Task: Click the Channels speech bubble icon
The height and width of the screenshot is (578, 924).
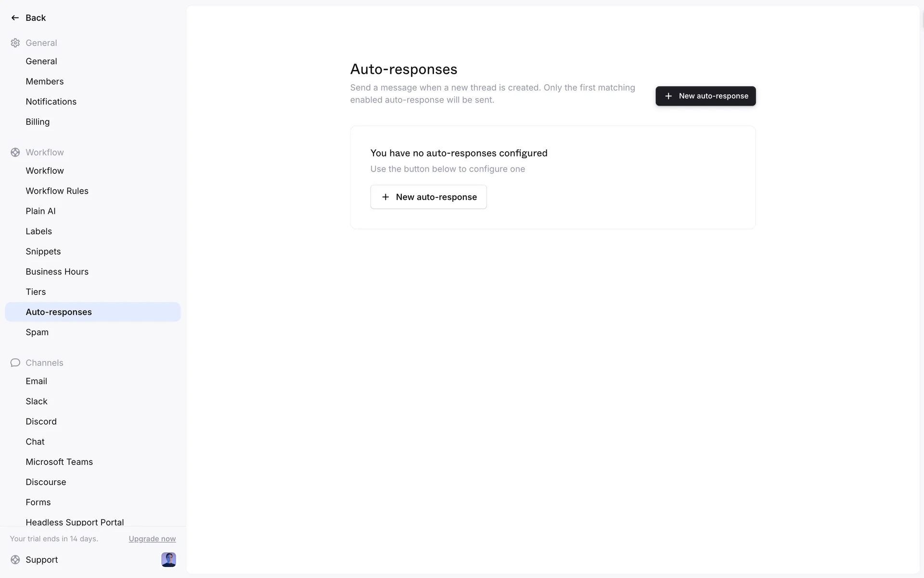Action: tap(15, 363)
